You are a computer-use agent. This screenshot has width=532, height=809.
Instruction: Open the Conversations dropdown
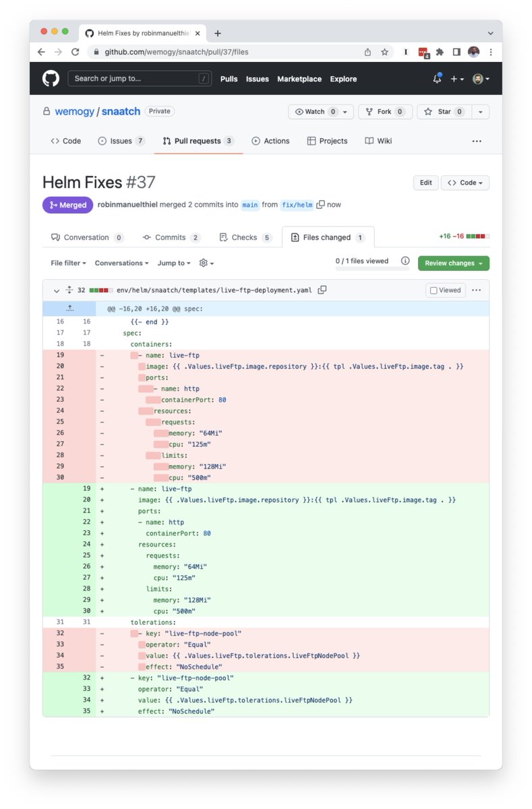[x=121, y=263]
